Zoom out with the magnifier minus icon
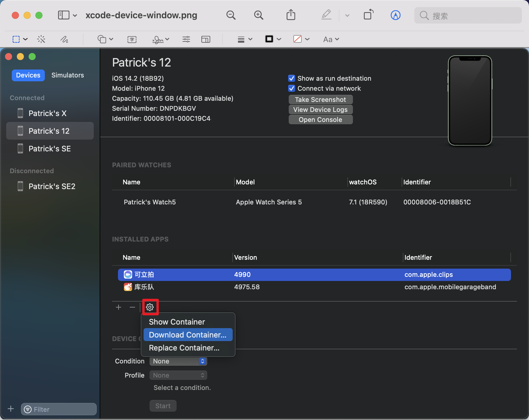 coord(231,15)
